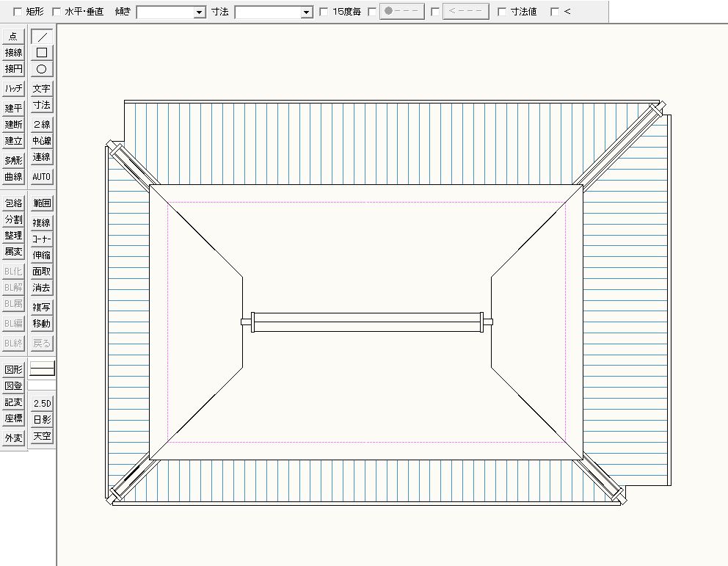
Task: Click the 寸法 dimension input field
Action: [269, 12]
